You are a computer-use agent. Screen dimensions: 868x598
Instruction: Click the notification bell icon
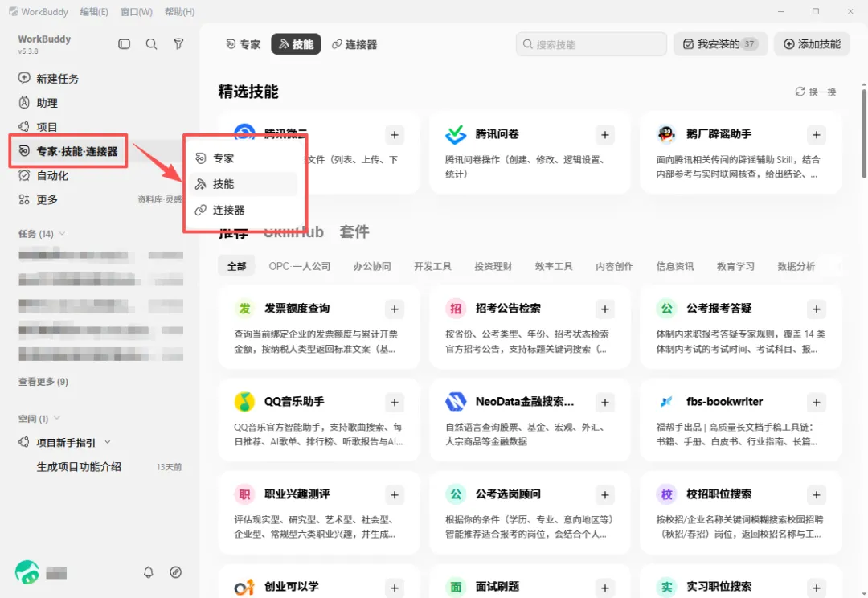coord(149,572)
